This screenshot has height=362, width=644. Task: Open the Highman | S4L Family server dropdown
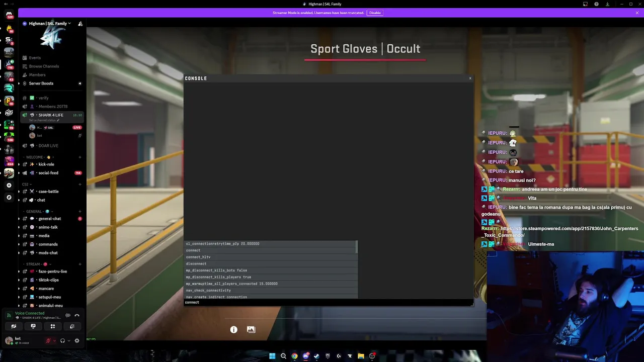[x=46, y=24]
